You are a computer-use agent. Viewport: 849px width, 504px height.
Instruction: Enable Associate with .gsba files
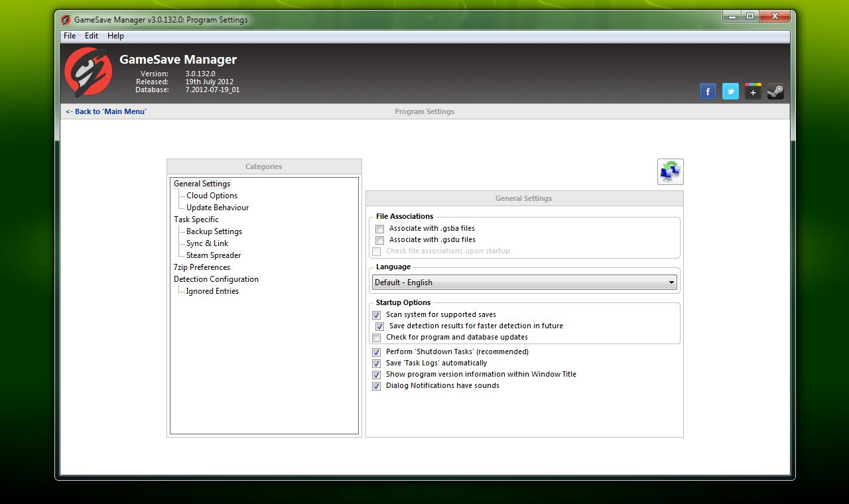pos(380,229)
